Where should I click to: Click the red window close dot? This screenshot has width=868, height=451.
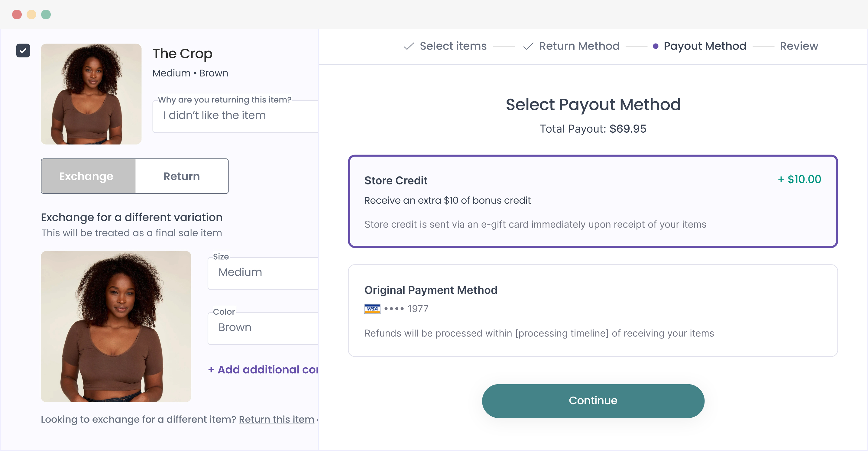17,15
